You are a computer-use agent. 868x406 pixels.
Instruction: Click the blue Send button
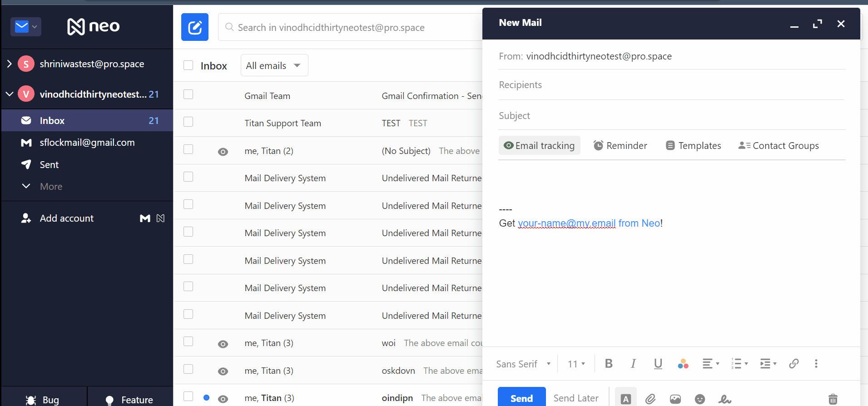pyautogui.click(x=521, y=398)
